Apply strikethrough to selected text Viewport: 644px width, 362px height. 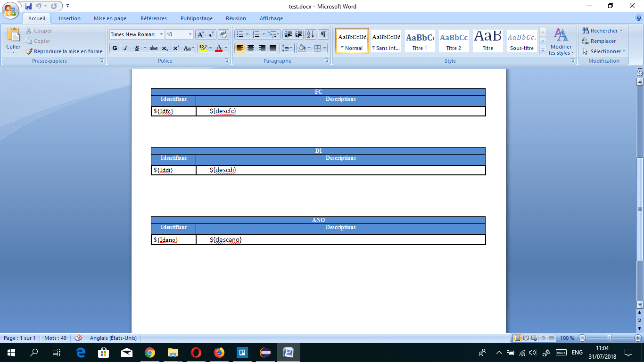click(x=154, y=48)
